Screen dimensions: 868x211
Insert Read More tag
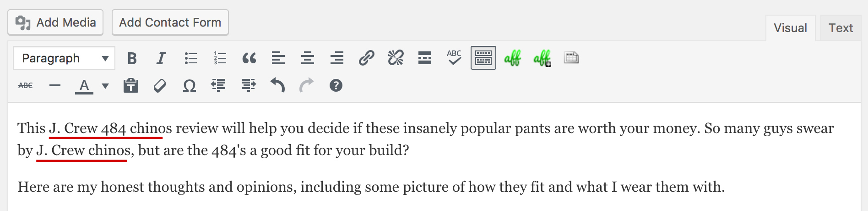click(x=425, y=58)
